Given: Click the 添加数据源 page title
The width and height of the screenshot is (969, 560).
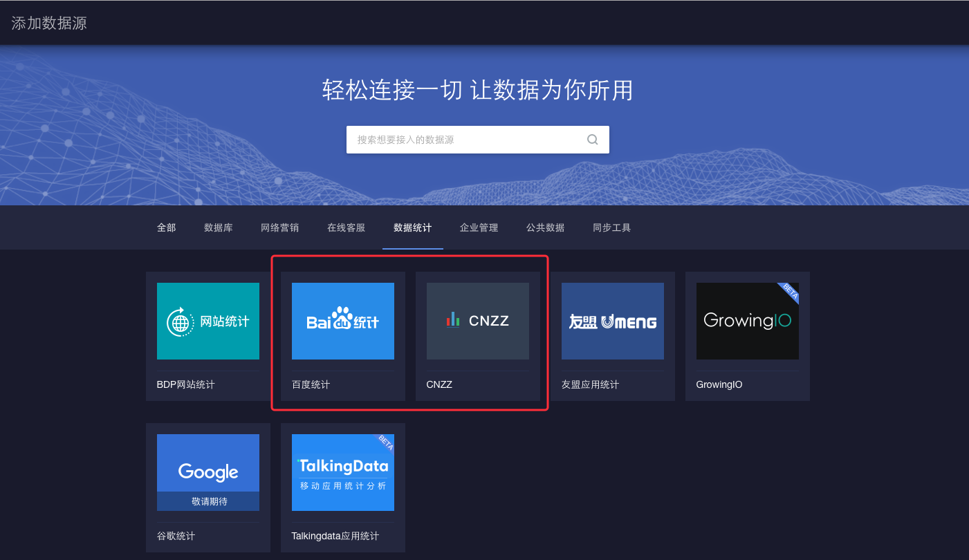Looking at the screenshot, I should [x=49, y=23].
